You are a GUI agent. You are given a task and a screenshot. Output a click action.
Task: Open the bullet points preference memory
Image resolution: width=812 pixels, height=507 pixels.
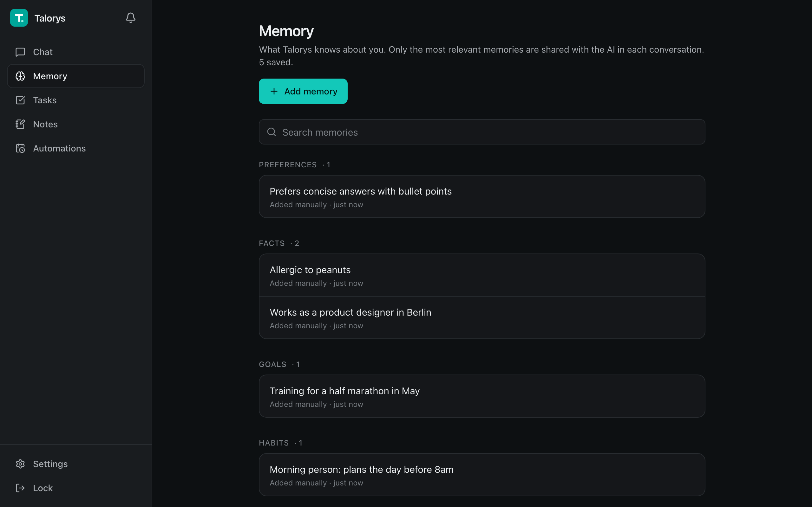[482, 196]
